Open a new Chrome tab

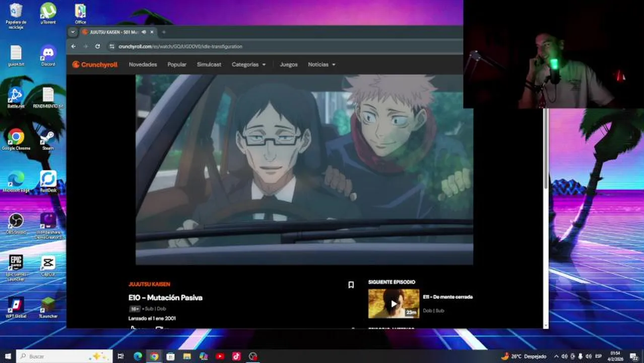coord(163,32)
